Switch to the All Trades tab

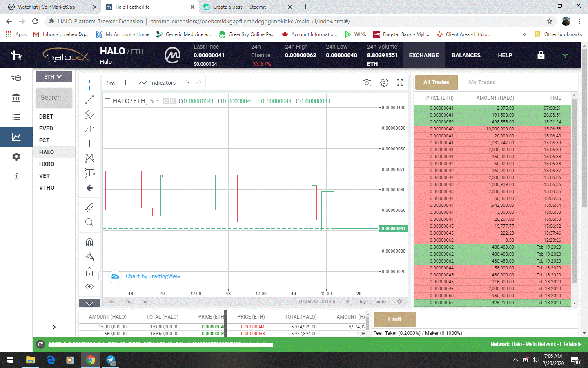(436, 82)
